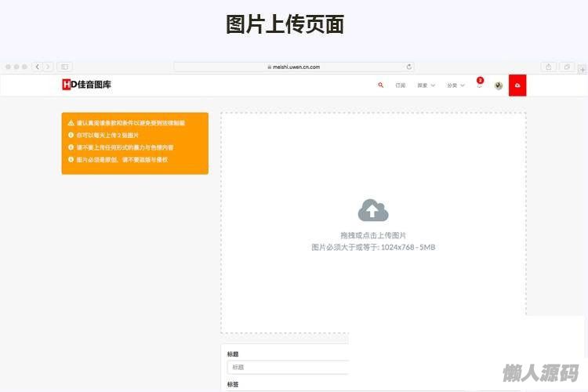Click the Safari address bar URL
588x392 pixels.
[294, 67]
